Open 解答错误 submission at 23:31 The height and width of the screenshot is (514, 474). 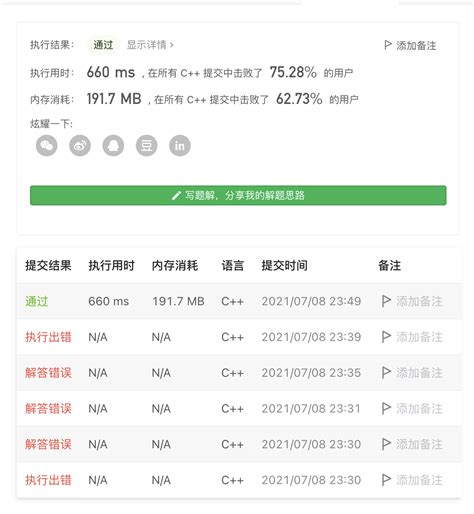[48, 408]
